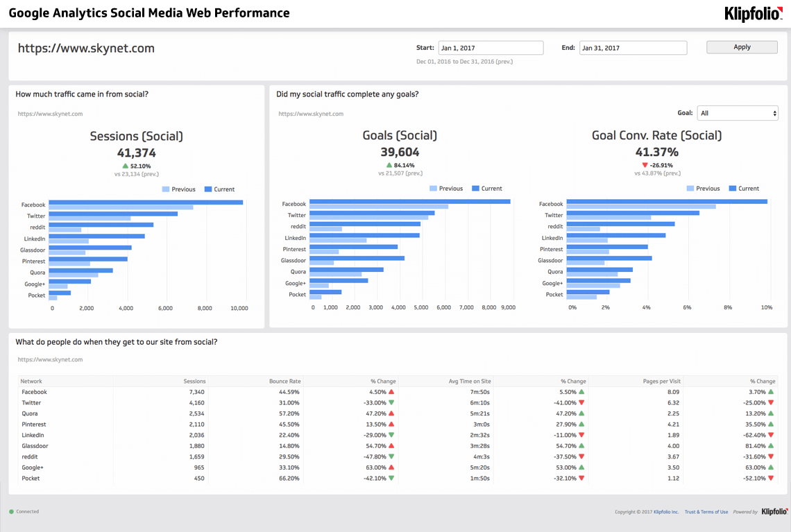Click red down arrow under Goal Conv. Rate
This screenshot has width=791, height=532.
click(x=645, y=166)
